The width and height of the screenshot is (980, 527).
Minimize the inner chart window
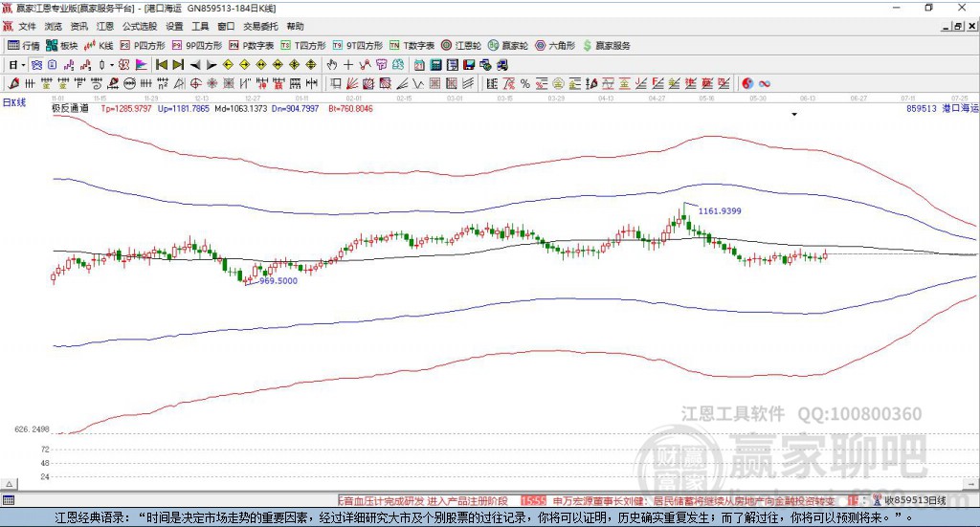(947, 26)
